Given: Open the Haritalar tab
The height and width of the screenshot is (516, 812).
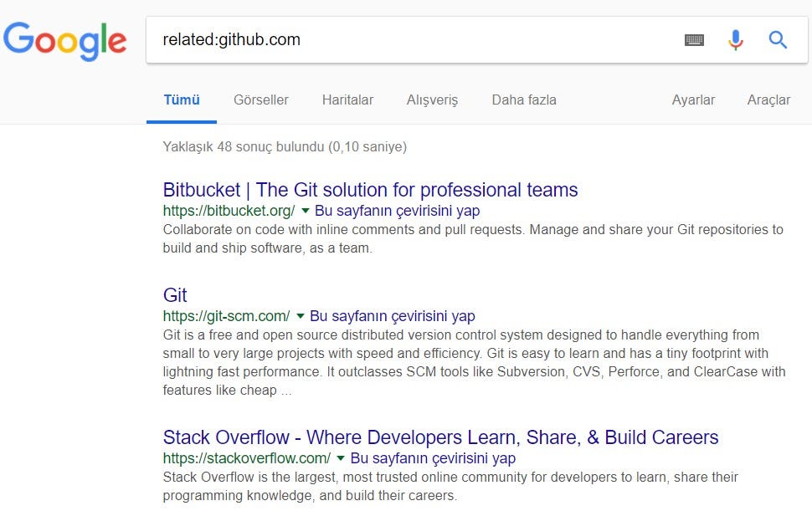Looking at the screenshot, I should (x=347, y=100).
